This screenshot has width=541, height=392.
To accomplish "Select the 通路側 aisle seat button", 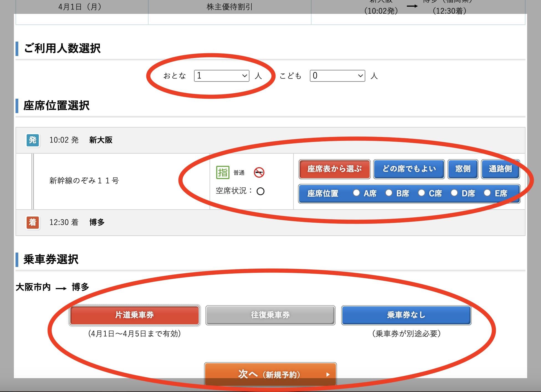I will pyautogui.click(x=500, y=169).
